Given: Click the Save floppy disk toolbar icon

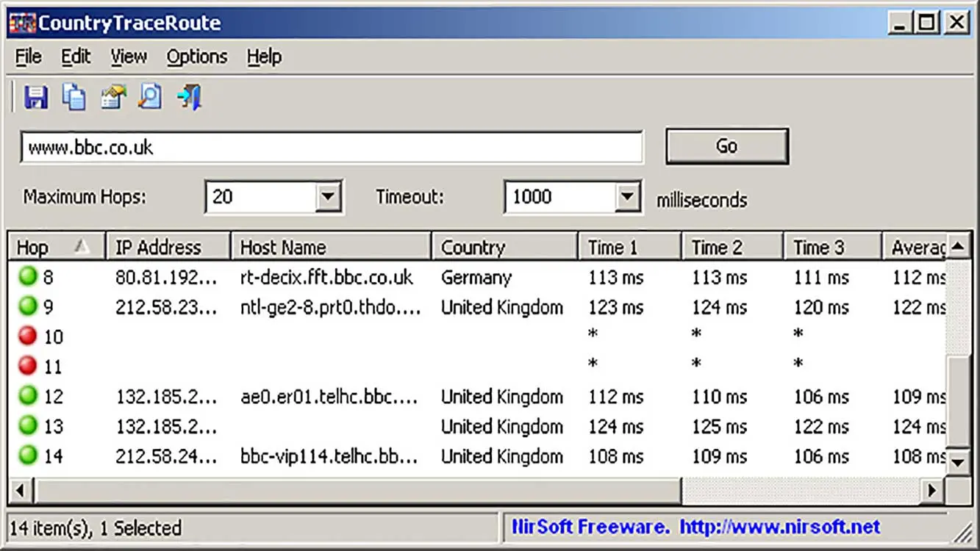Looking at the screenshot, I should click(x=35, y=97).
